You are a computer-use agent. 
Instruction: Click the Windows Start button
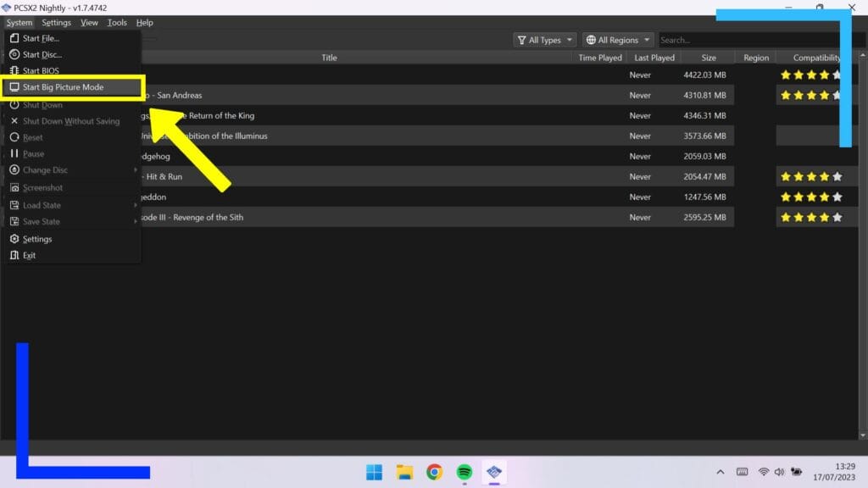click(374, 472)
